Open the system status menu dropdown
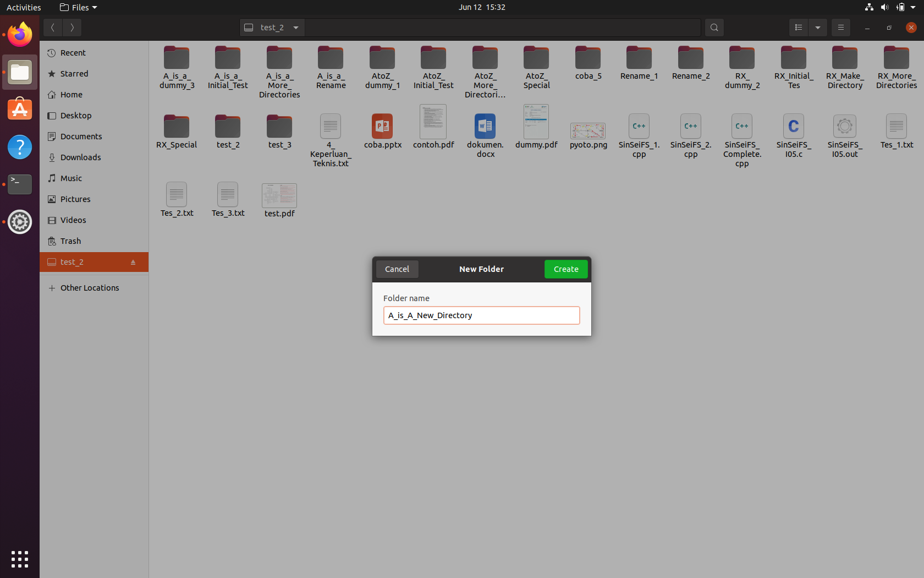The width and height of the screenshot is (924, 578). coord(912,7)
